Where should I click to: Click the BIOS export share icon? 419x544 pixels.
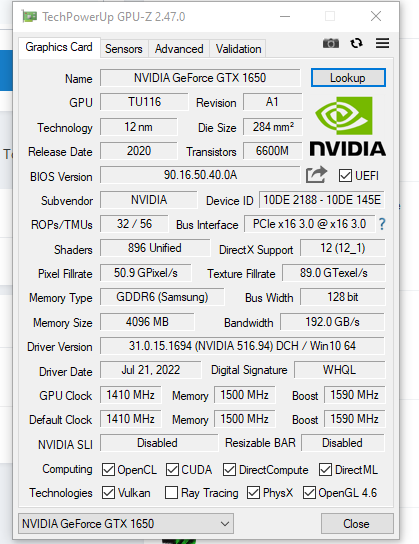click(316, 175)
